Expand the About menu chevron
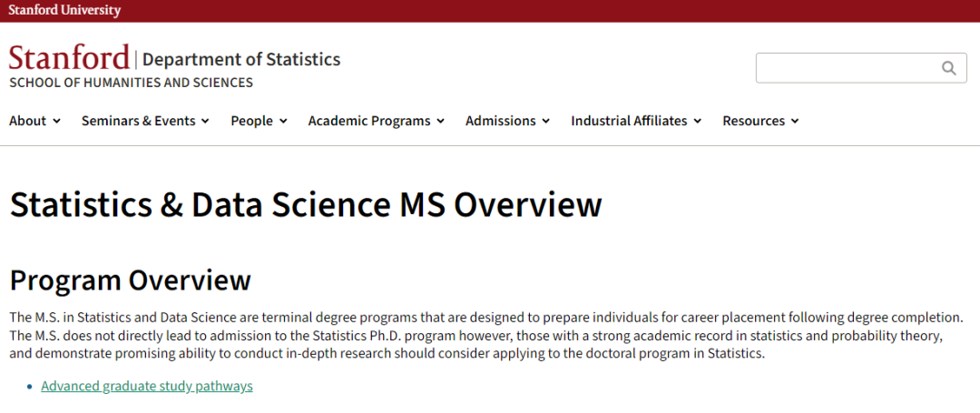 click(x=57, y=122)
